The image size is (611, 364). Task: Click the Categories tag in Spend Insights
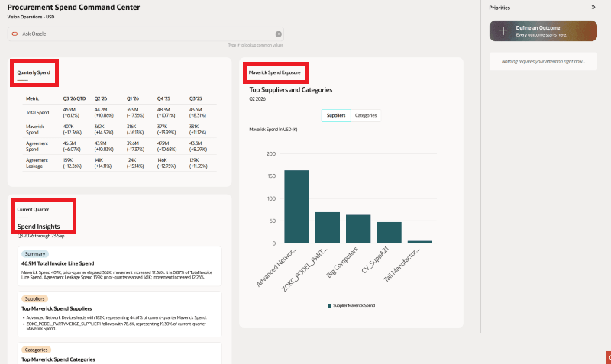36,350
